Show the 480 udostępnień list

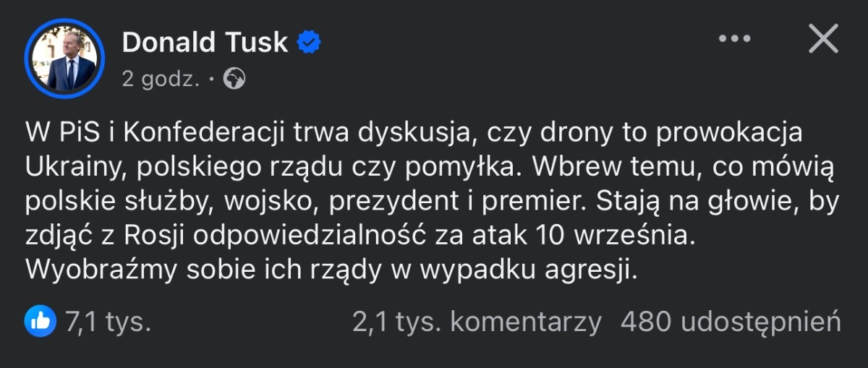[731, 322]
